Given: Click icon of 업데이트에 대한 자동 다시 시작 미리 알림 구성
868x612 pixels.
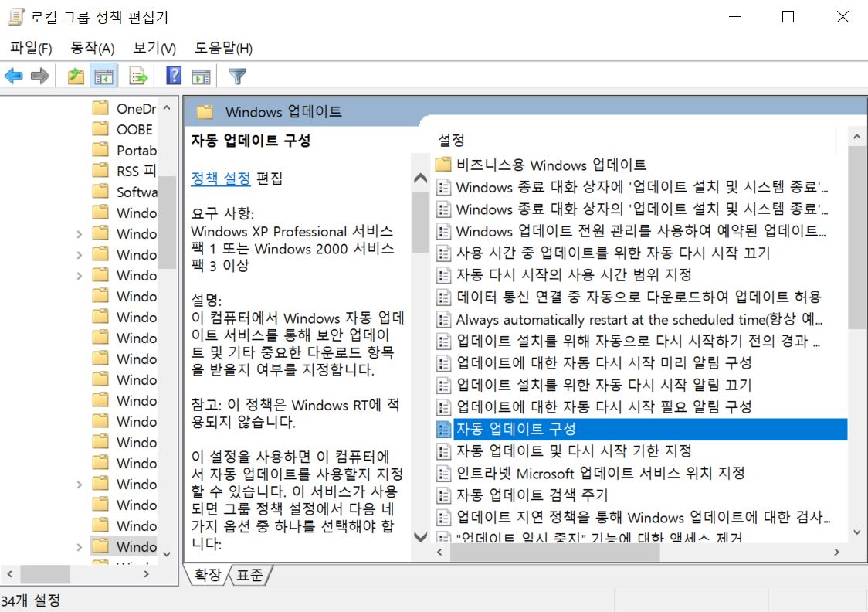Looking at the screenshot, I should point(443,362).
